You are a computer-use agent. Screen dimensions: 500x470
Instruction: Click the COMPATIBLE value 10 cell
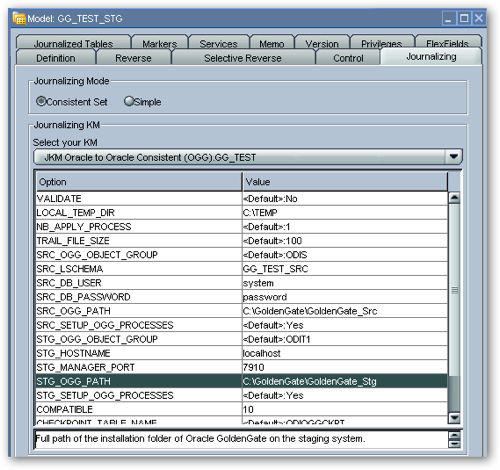[x=345, y=409]
